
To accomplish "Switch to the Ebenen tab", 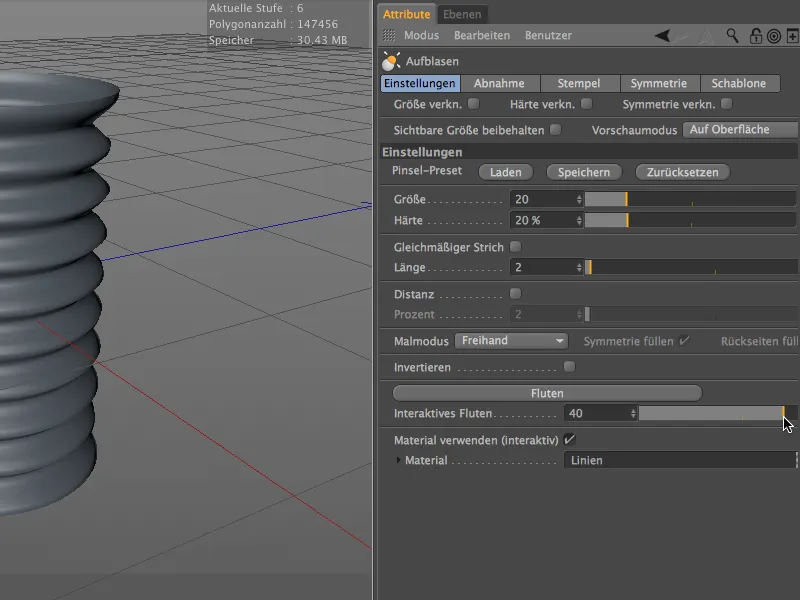I will point(462,14).
